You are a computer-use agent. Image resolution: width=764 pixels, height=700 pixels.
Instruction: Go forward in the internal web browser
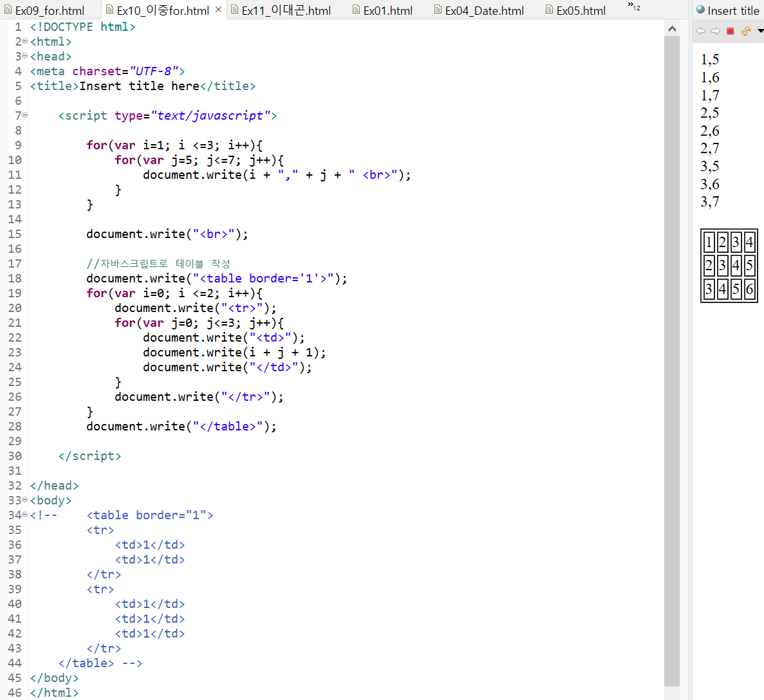coord(715,31)
